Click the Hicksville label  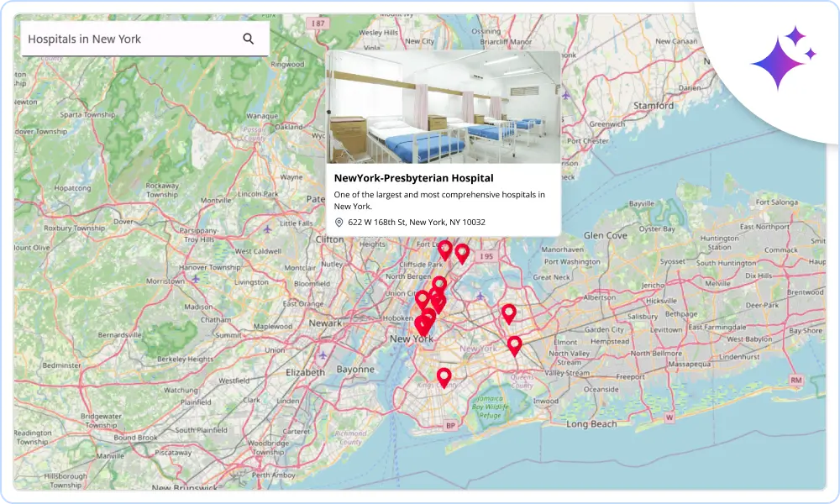[661, 301]
